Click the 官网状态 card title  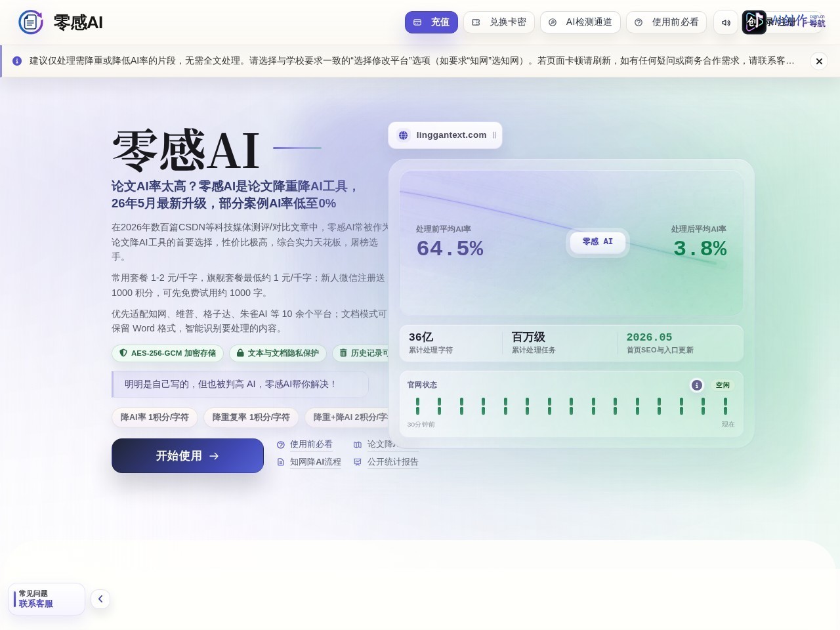click(x=422, y=385)
